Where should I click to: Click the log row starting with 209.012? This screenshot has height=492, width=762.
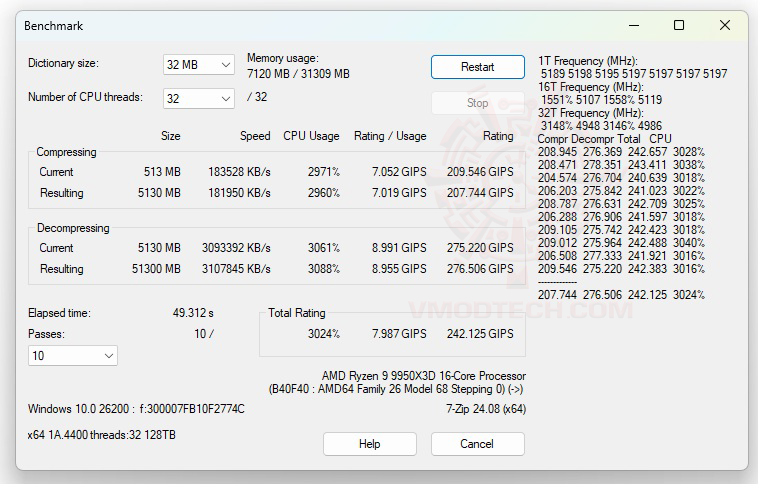(x=621, y=243)
